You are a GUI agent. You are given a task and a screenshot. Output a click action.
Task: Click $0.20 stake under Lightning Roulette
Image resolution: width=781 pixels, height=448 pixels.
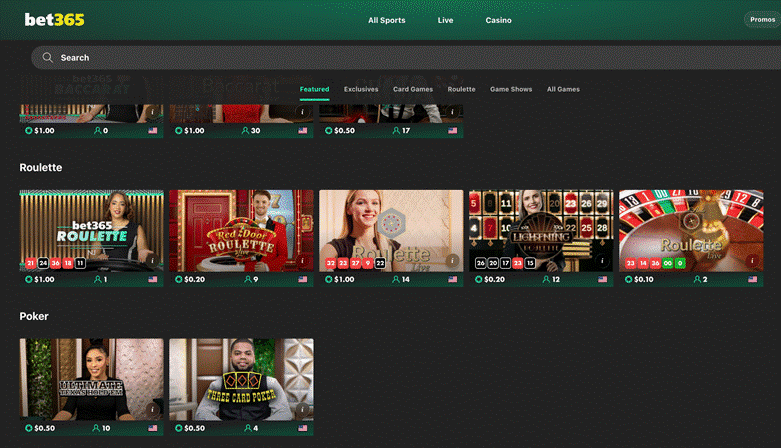494,280
